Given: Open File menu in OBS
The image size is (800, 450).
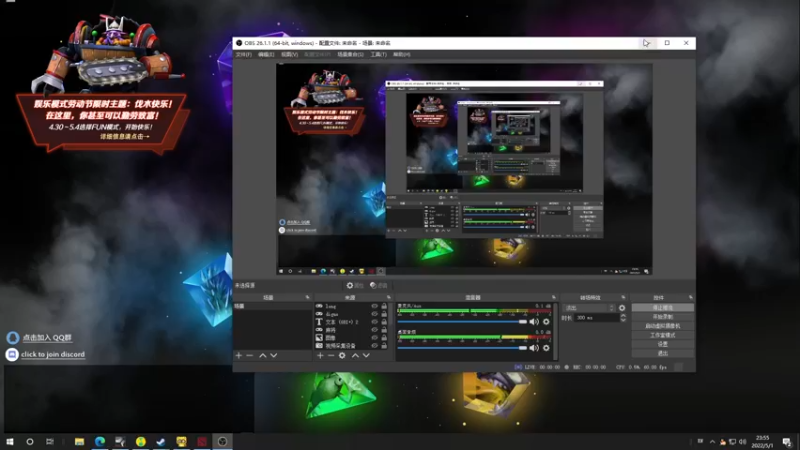Looking at the screenshot, I should [244, 54].
